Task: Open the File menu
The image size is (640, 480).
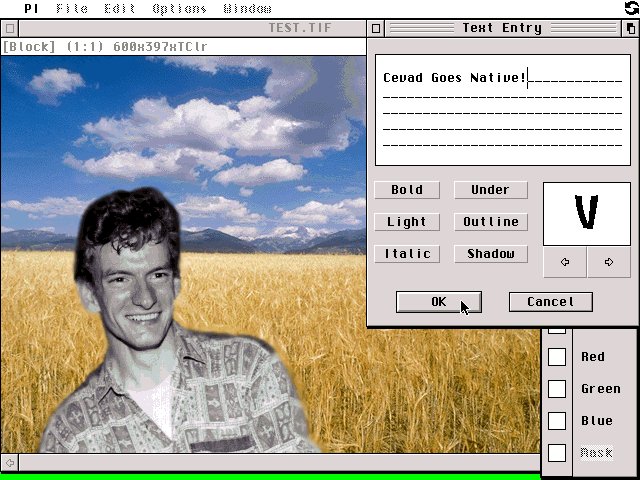Action: tap(72, 9)
